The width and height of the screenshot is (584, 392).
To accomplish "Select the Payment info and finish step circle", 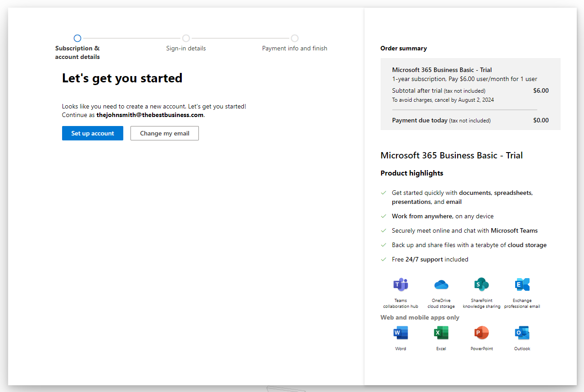I will [x=295, y=38].
